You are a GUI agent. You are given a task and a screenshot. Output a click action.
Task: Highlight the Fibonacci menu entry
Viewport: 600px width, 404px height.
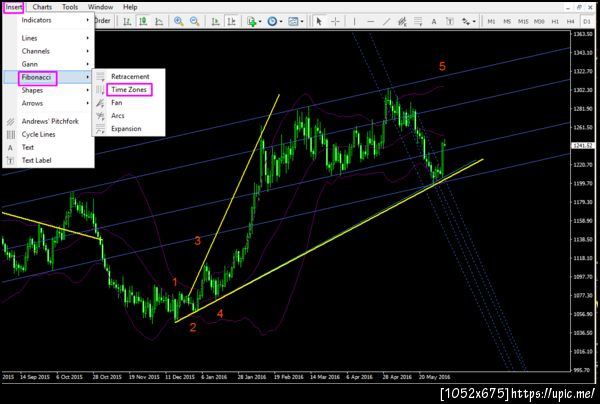[x=49, y=77]
